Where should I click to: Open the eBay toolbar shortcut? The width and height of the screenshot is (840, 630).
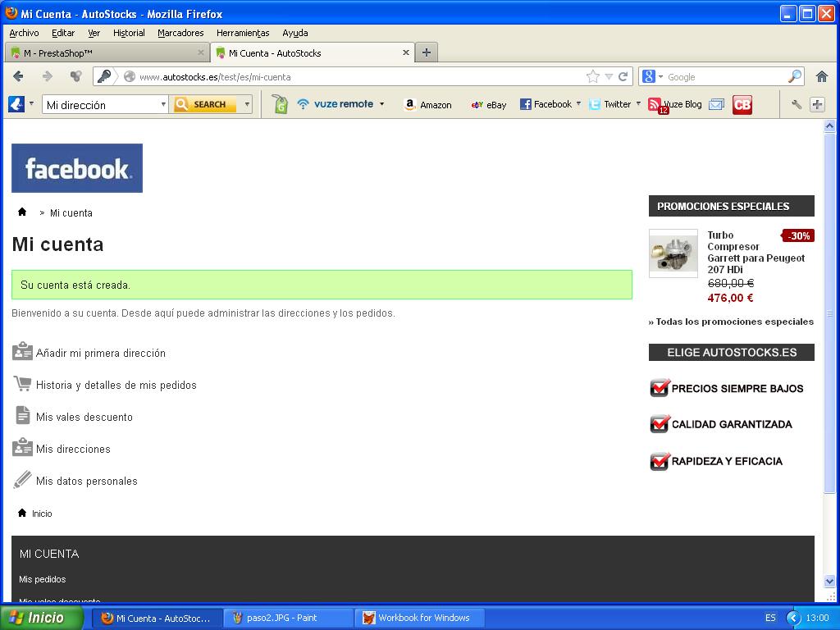pyautogui.click(x=489, y=104)
